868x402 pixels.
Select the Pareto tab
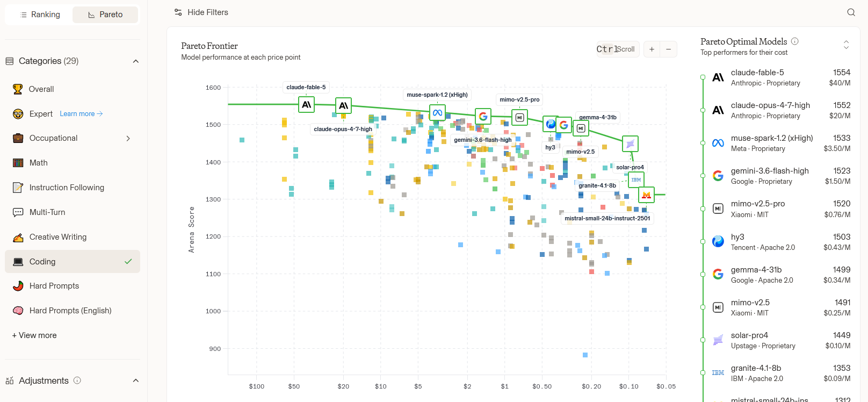tap(105, 15)
